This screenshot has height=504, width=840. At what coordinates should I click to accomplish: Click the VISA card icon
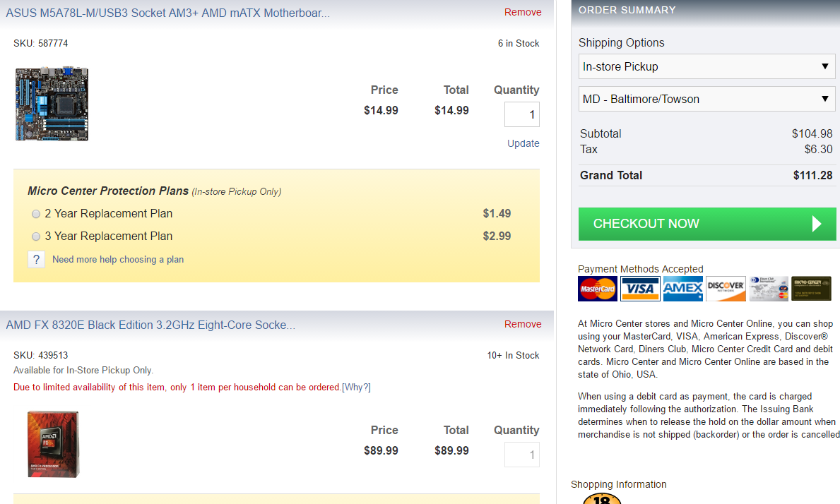click(640, 289)
